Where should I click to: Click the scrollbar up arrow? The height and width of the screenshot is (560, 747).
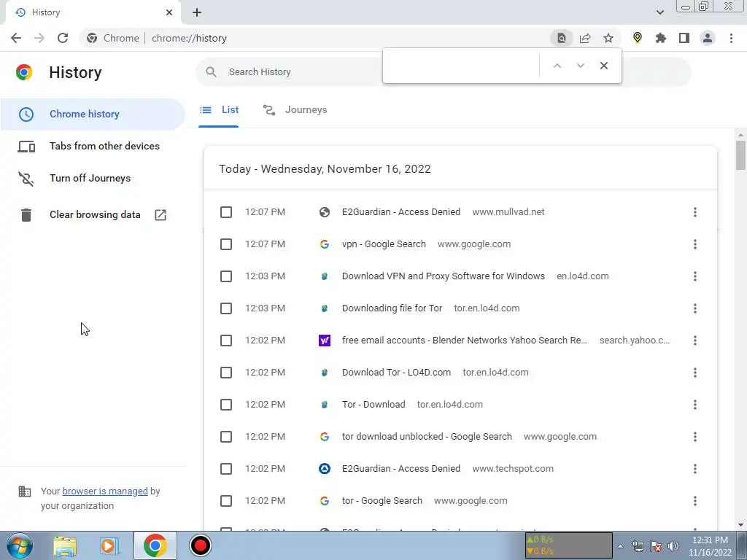tap(740, 135)
